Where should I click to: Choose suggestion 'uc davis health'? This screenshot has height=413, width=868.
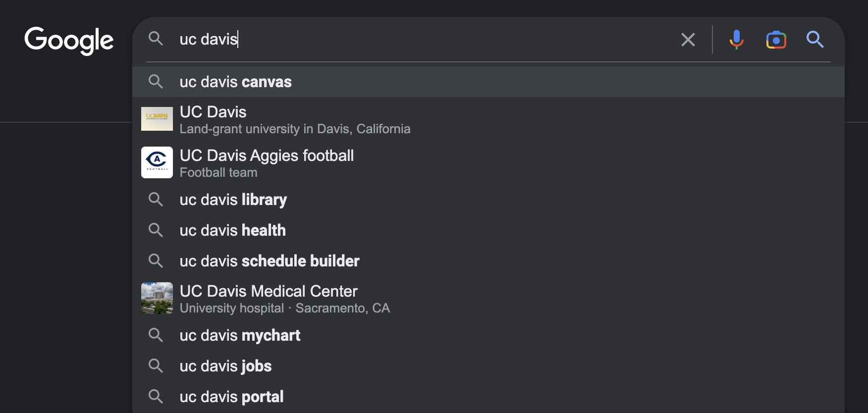[x=488, y=230]
